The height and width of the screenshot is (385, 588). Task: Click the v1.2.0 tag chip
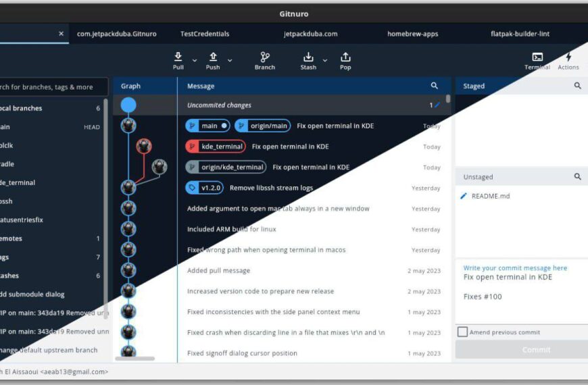coord(204,188)
